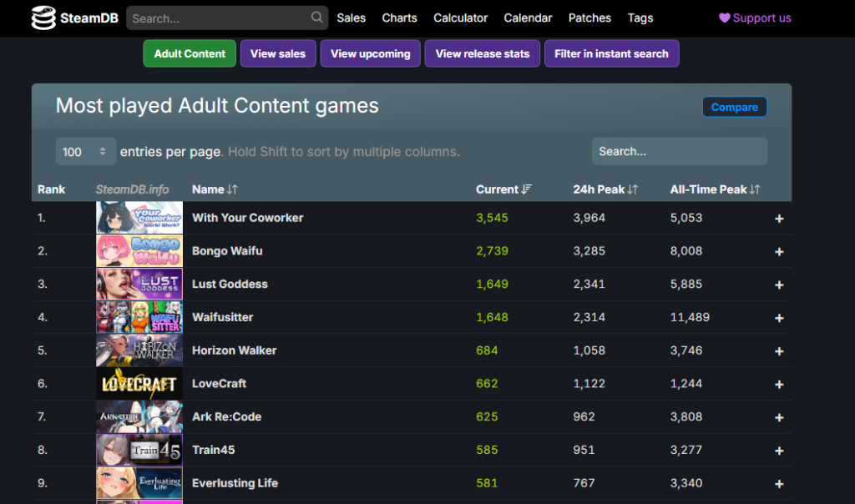Open the Patches menu item
The height and width of the screenshot is (504, 855).
point(589,18)
